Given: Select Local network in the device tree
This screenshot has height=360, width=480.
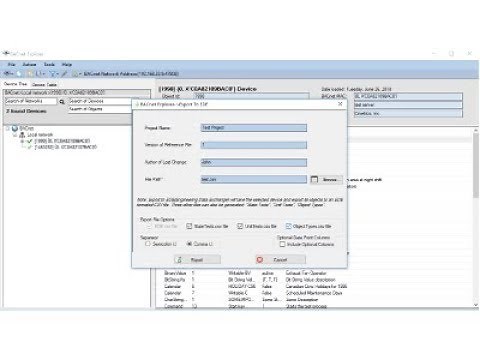Looking at the screenshot, I should 40,135.
